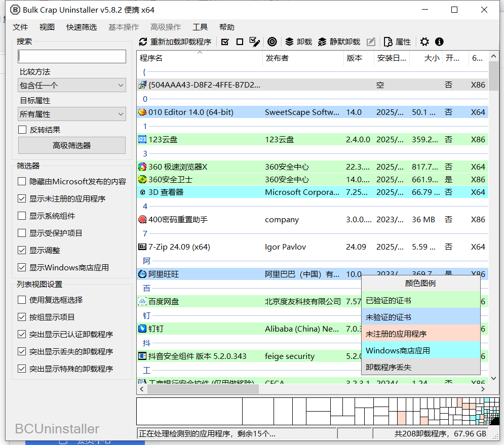The width and height of the screenshot is (504, 445).
Task: Sort by 大小 column header
Action: (426, 58)
